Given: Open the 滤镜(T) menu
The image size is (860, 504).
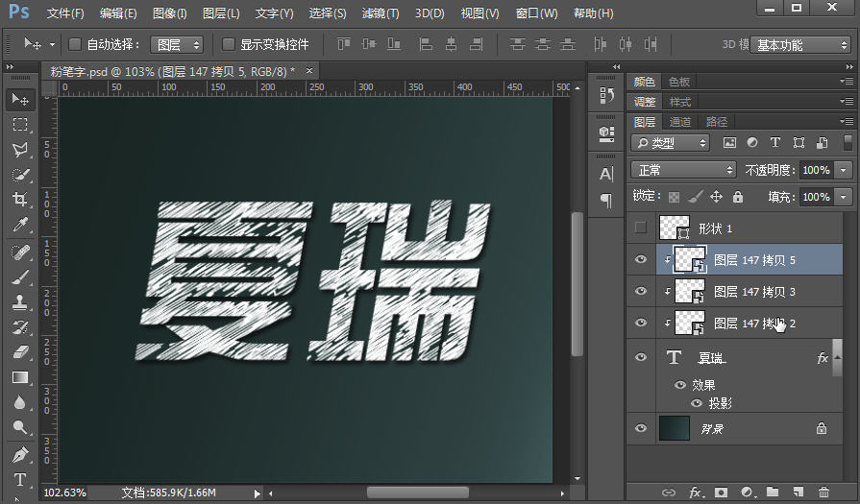Looking at the screenshot, I should pos(381,13).
